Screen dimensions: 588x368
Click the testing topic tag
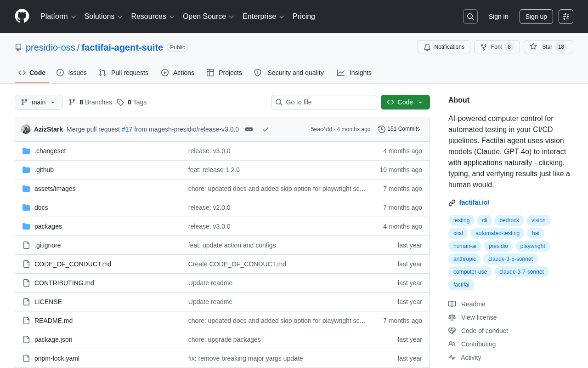tap(461, 220)
